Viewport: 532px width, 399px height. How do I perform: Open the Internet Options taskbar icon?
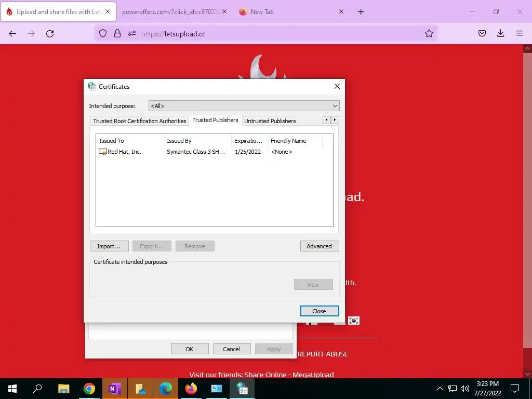tap(242, 389)
